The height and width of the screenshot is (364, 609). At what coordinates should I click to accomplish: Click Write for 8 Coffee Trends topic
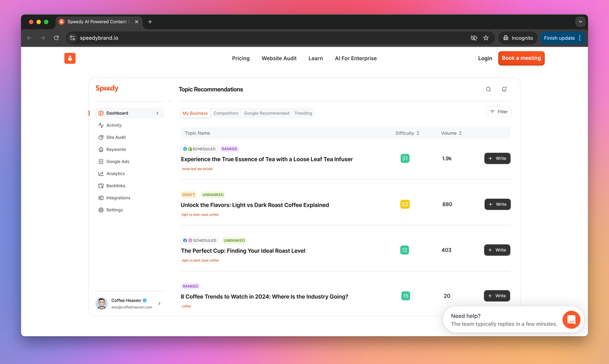point(497,296)
